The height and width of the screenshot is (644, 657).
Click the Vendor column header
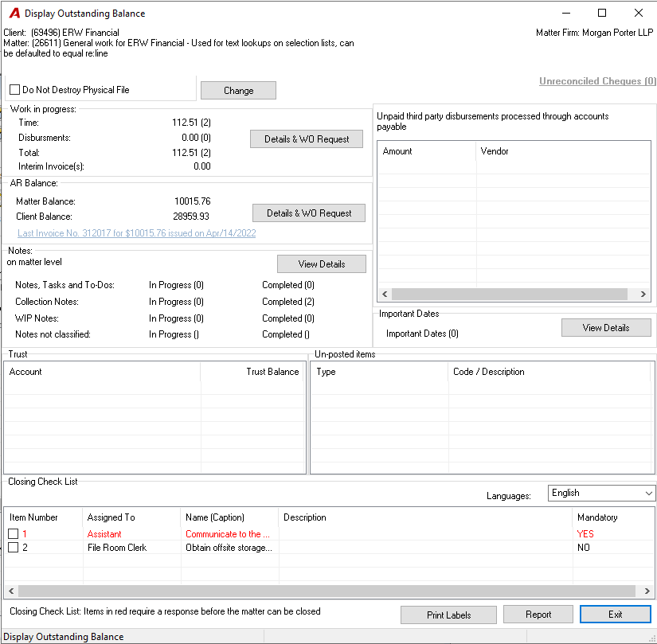pyautogui.click(x=563, y=151)
